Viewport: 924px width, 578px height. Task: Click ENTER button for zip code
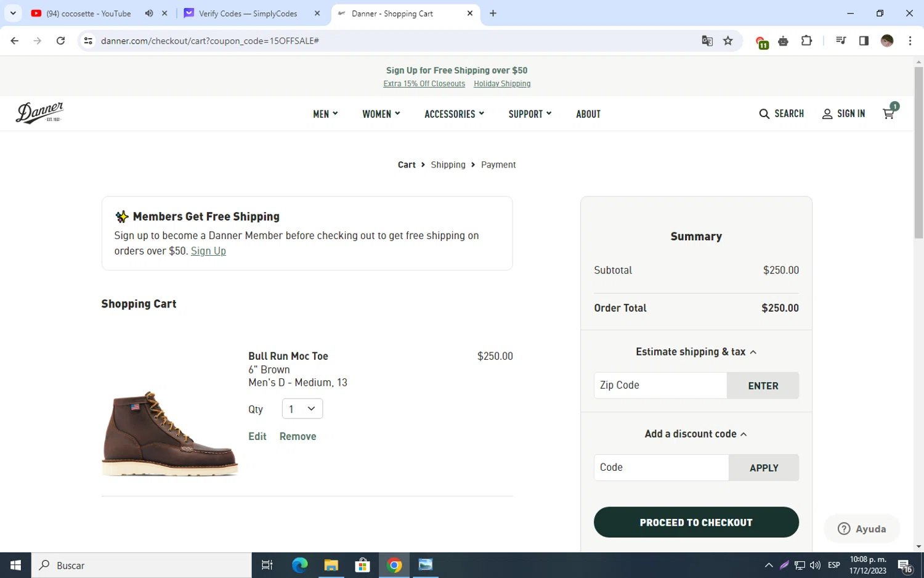click(763, 386)
